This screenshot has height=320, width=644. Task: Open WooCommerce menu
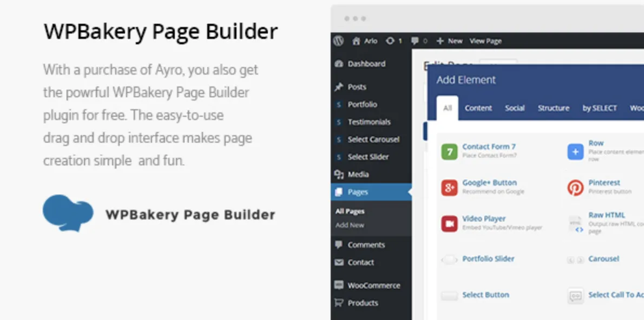click(x=374, y=285)
